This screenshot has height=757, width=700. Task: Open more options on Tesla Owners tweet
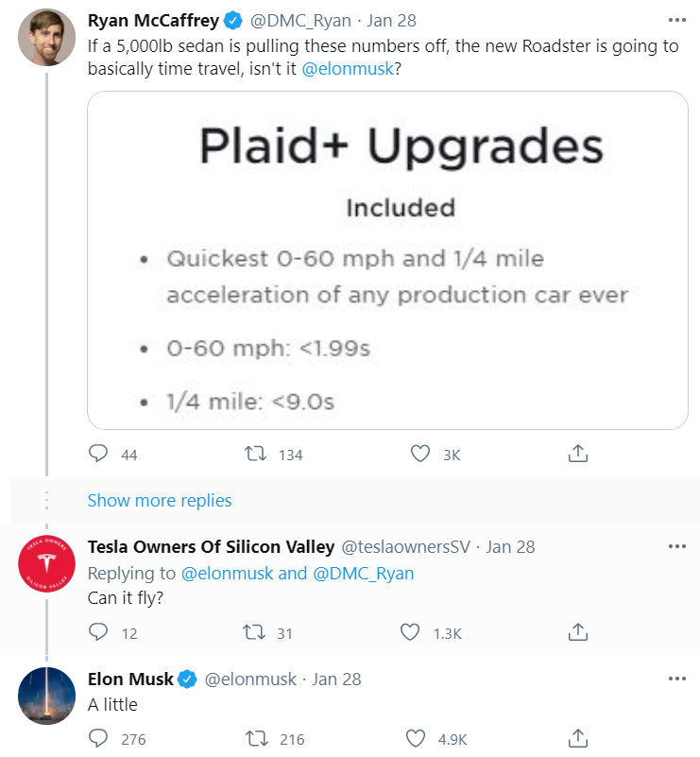(x=676, y=546)
